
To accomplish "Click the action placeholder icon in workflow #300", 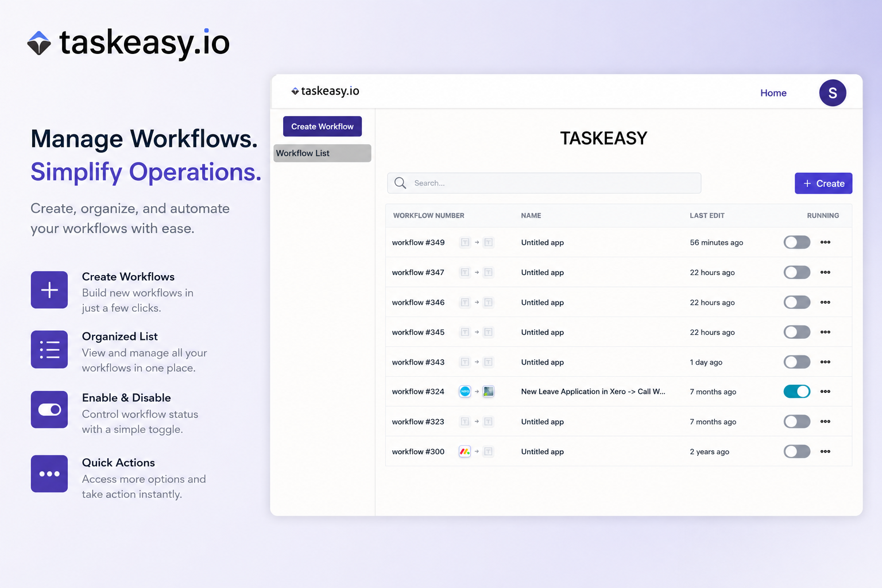I will [488, 451].
